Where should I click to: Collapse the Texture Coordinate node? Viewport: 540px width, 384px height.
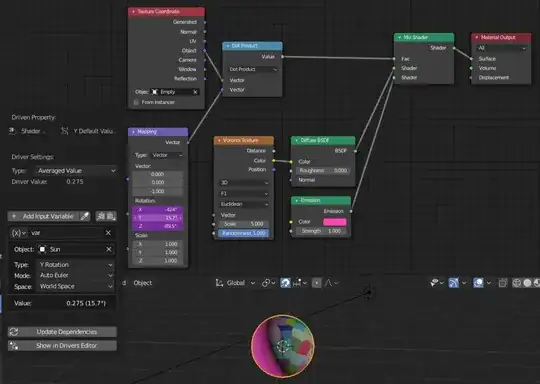[133, 12]
